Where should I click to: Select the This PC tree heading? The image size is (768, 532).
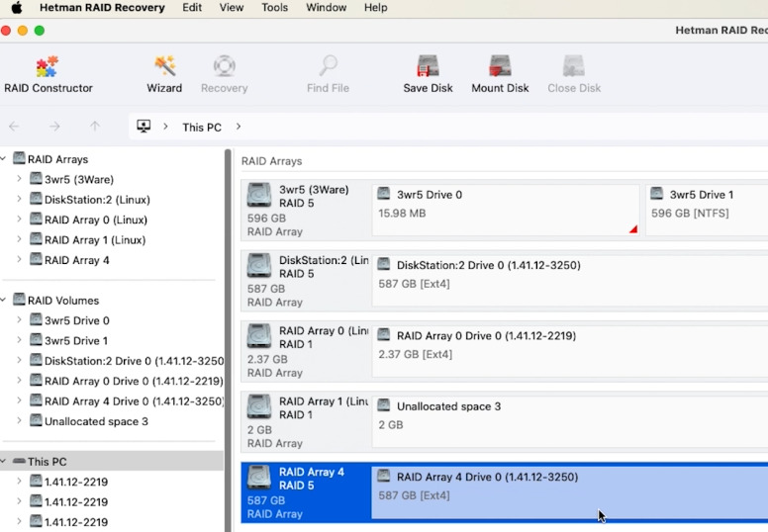[x=48, y=462]
